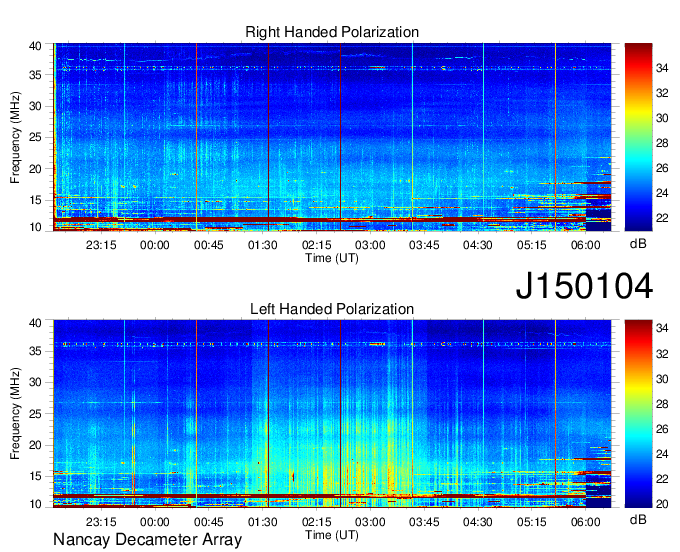The image size is (680, 552).
Task: Click Frequency (MHz) axis label of Left Handed plot
Action: (x=15, y=414)
